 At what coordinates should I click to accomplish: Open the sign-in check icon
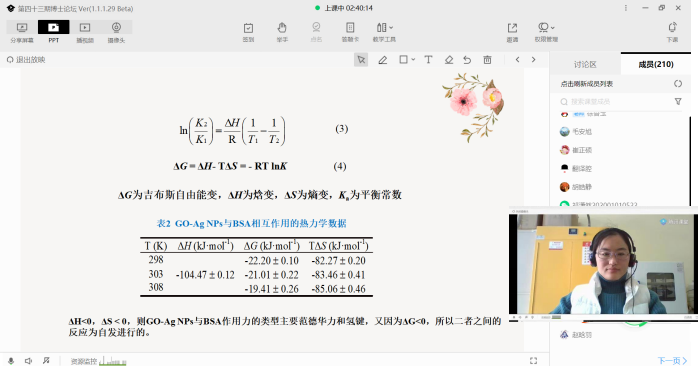[248, 32]
